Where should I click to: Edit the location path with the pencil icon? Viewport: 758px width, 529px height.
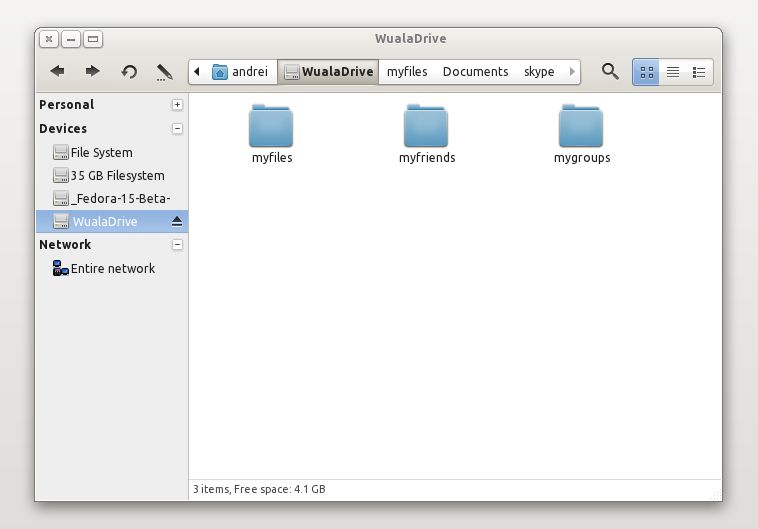(x=164, y=73)
